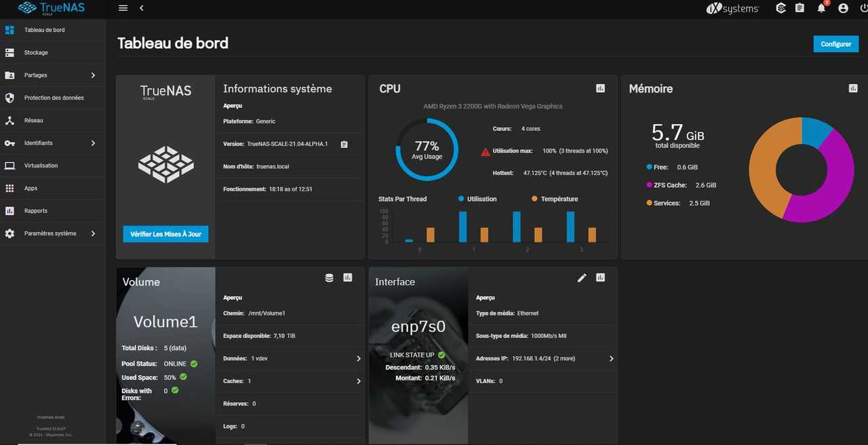
Task: Expand the Données 1 vdev chevron
Action: click(359, 358)
